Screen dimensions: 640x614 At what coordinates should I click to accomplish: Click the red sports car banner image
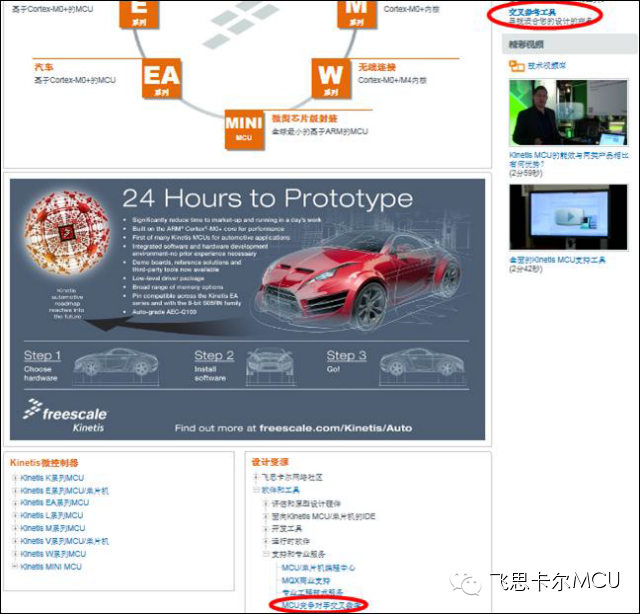360,278
